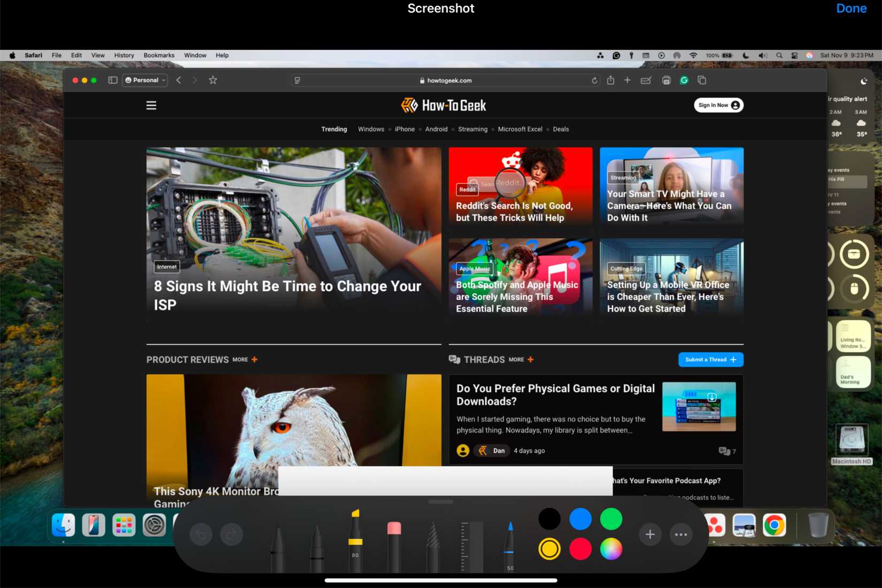Expand the Personal profile dropdown
The image size is (882, 588).
pyautogui.click(x=145, y=80)
